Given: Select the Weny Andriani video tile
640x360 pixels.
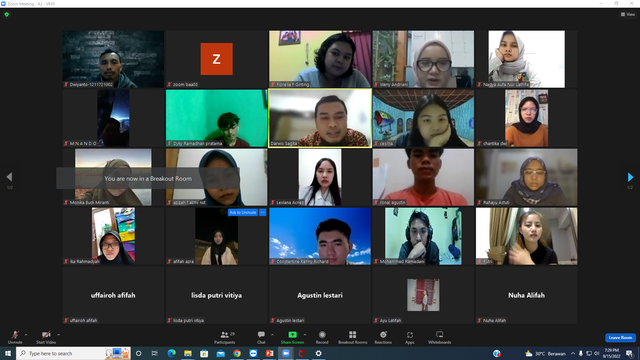Looking at the screenshot, I should (x=423, y=59).
